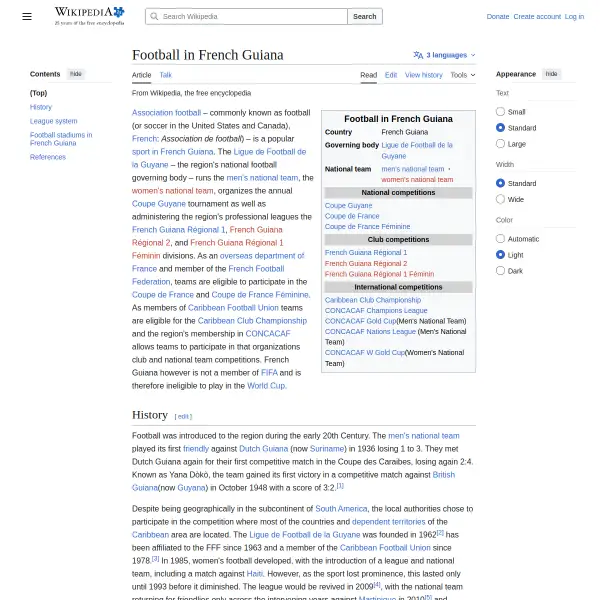
Task: Go to References in contents
Action: [48, 157]
